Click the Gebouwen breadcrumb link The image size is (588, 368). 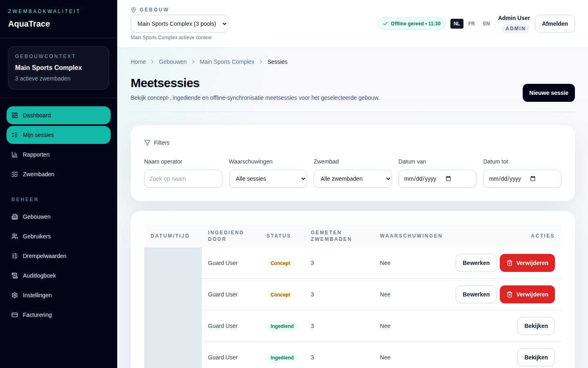click(x=173, y=62)
